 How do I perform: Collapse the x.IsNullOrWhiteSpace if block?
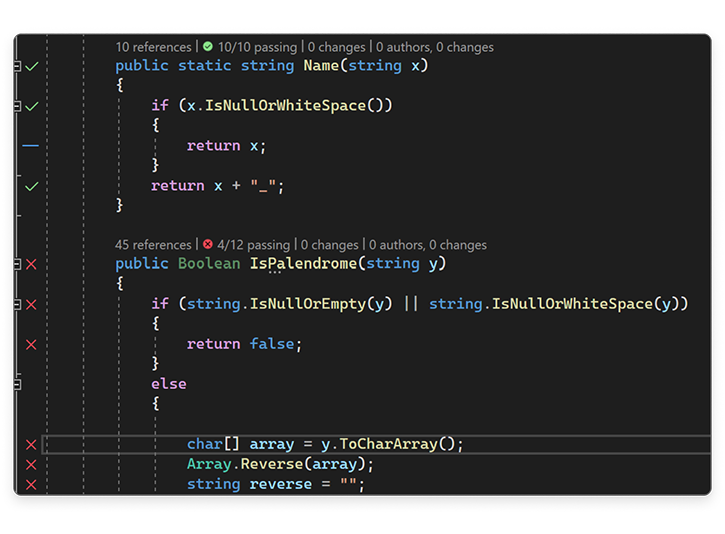(x=17, y=107)
